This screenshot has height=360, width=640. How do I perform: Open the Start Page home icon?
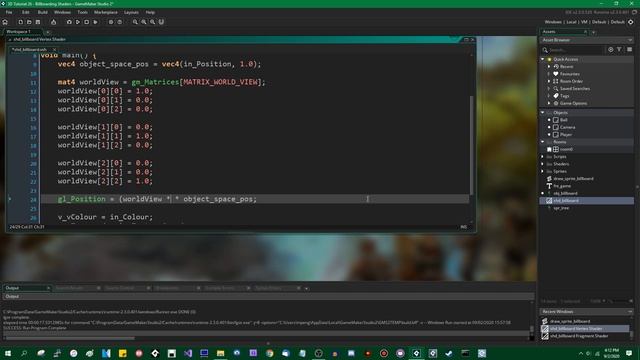coord(5,22)
